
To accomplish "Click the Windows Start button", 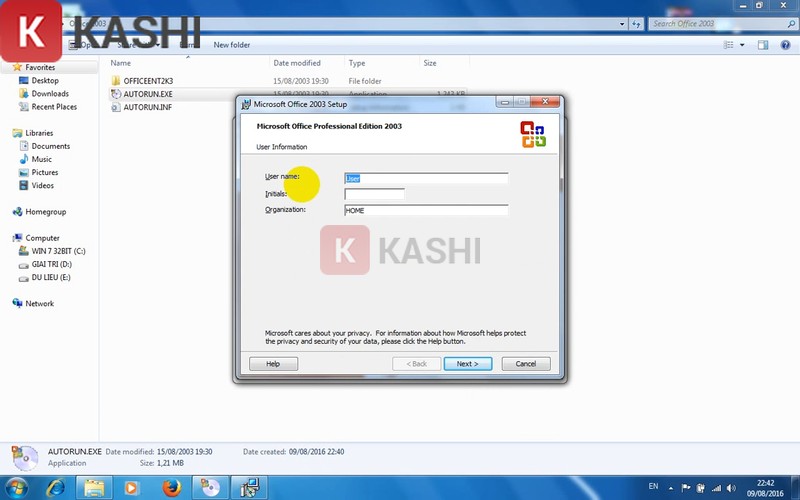I will (18, 487).
